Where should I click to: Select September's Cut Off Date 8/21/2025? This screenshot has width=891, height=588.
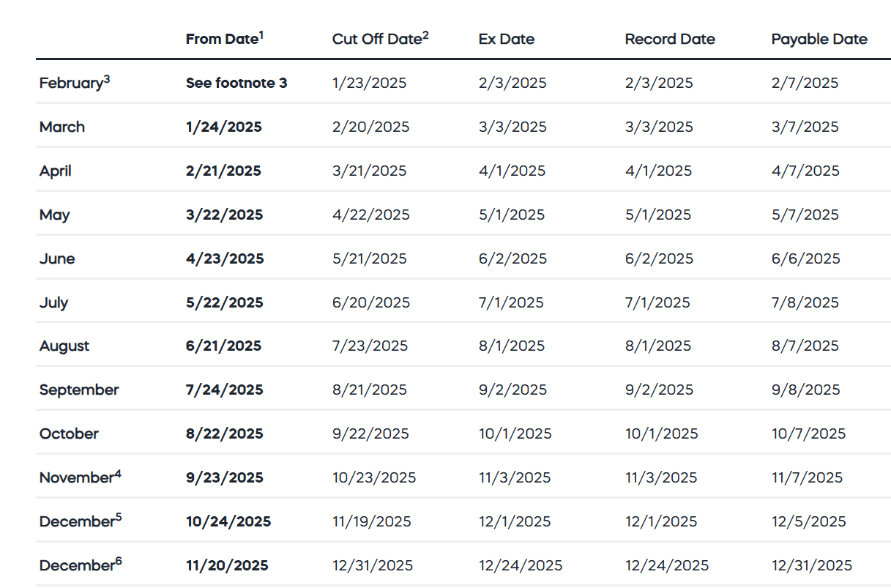pyautogui.click(x=370, y=390)
